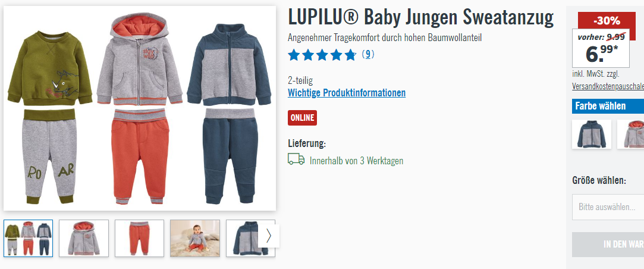The image size is (644, 269).
Task: Click the delivery truck icon
Action: click(x=296, y=159)
